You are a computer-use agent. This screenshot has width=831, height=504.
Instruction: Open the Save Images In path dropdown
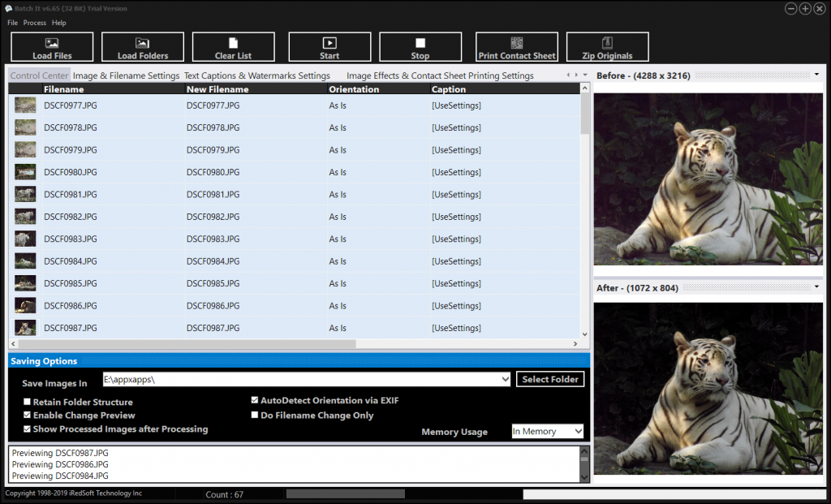coord(505,379)
